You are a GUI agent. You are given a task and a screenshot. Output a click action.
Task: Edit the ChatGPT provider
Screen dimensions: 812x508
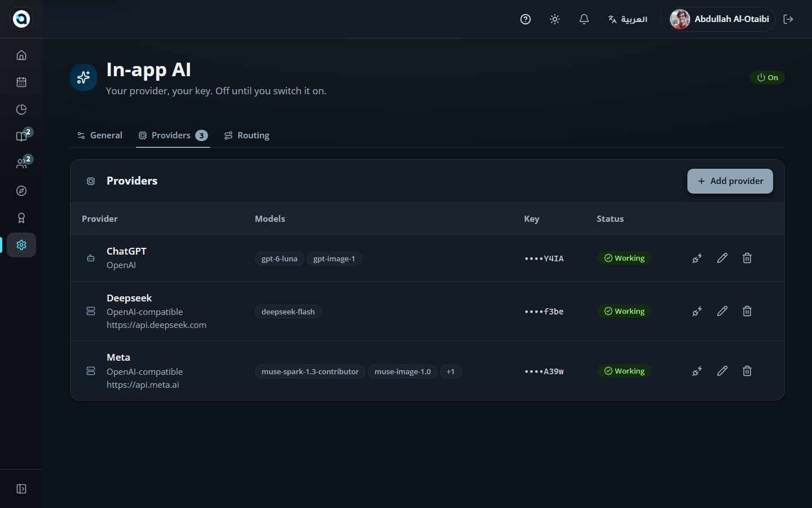[x=722, y=258]
